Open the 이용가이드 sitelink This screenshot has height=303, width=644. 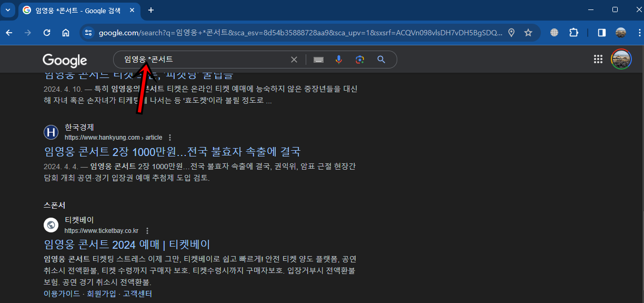point(62,294)
